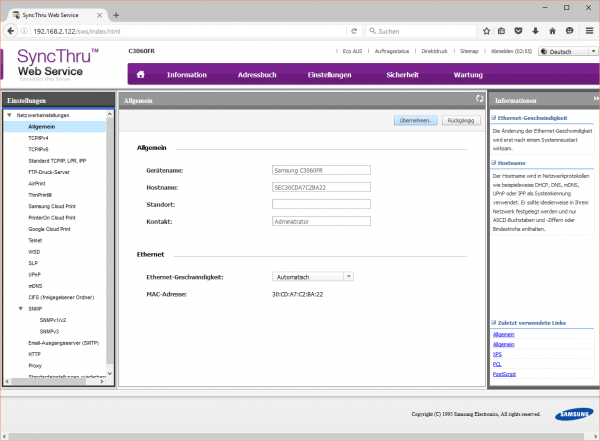Click the browser back arrow
The width and height of the screenshot is (600, 441).
click(10, 32)
